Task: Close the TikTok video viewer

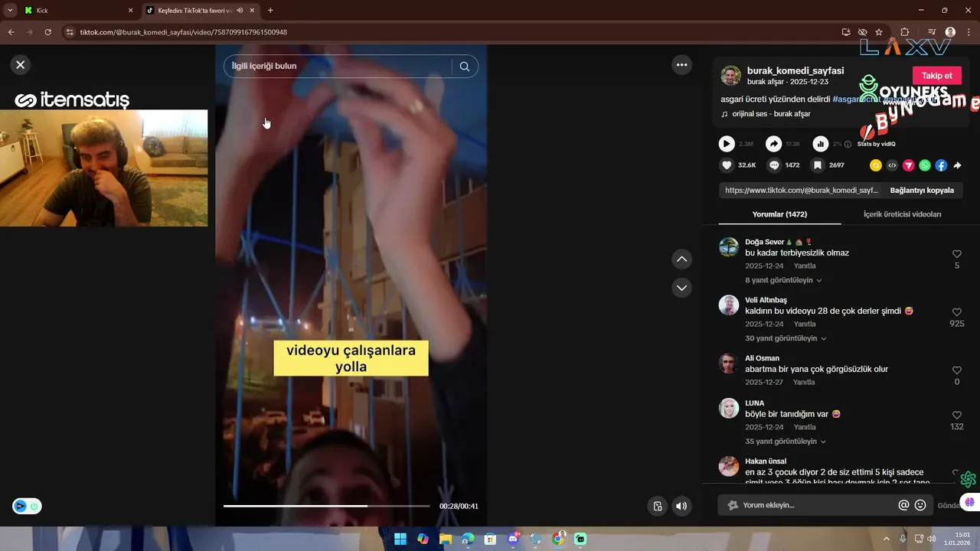Action: pos(21,65)
